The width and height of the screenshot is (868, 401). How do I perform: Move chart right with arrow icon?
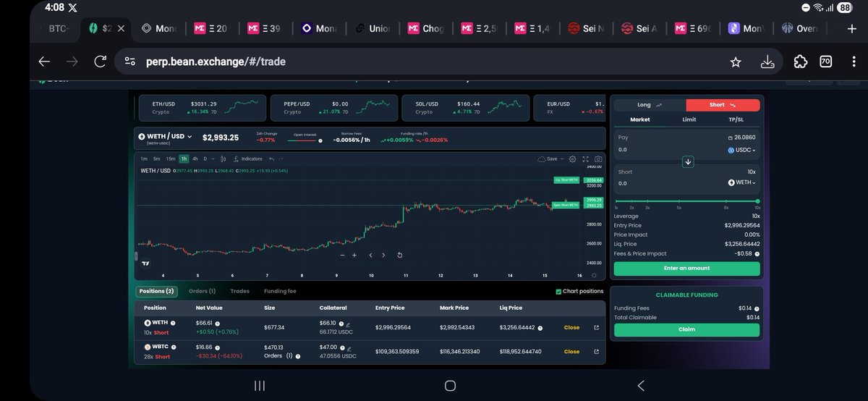[x=383, y=255]
